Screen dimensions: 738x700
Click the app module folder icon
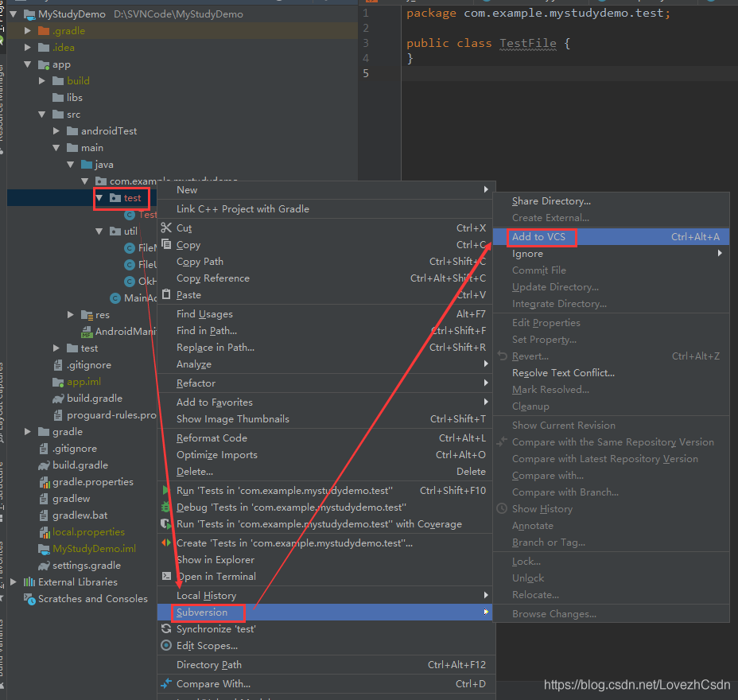(44, 64)
